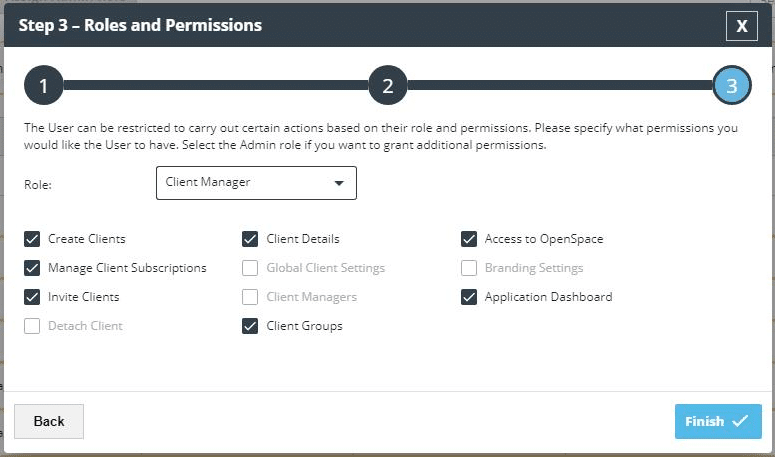
Task: Select the highlighted step 3 circle
Action: 732,86
